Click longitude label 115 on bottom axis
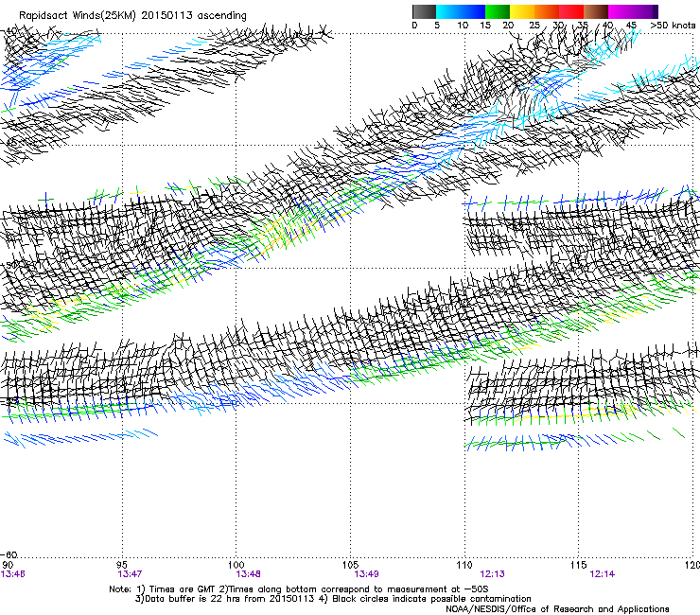Screen dimensions: 700x615 (579, 565)
